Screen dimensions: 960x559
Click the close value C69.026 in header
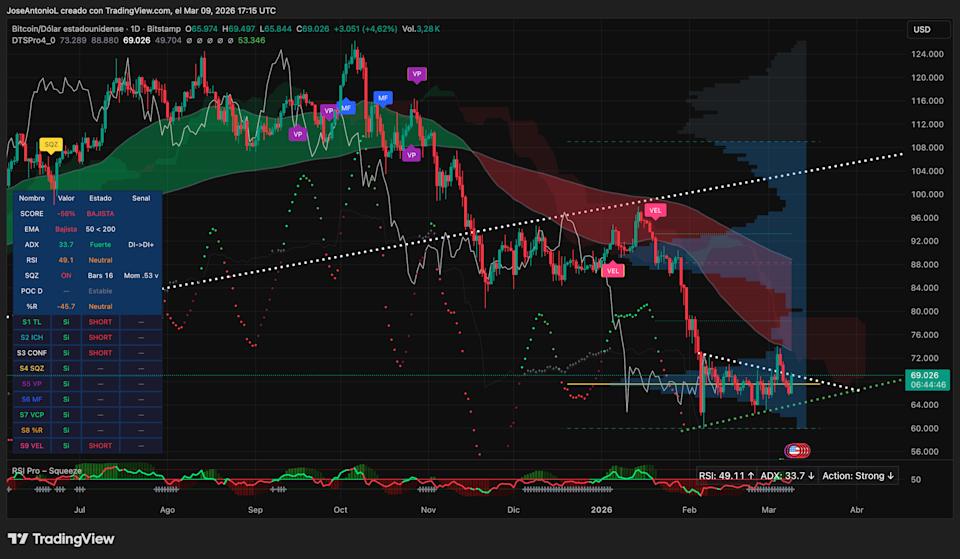coord(313,29)
